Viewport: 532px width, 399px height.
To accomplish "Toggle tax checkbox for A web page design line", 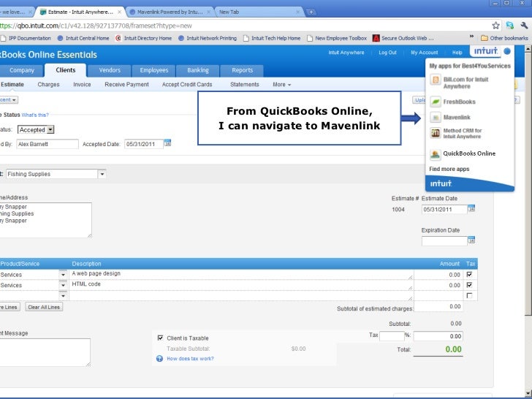I will click(x=470, y=274).
